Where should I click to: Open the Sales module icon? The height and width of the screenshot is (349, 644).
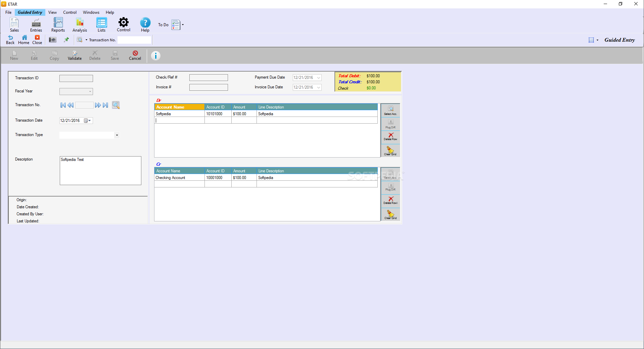pyautogui.click(x=14, y=23)
